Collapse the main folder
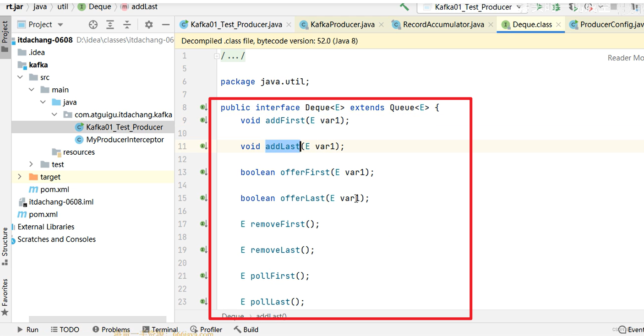 [32, 90]
